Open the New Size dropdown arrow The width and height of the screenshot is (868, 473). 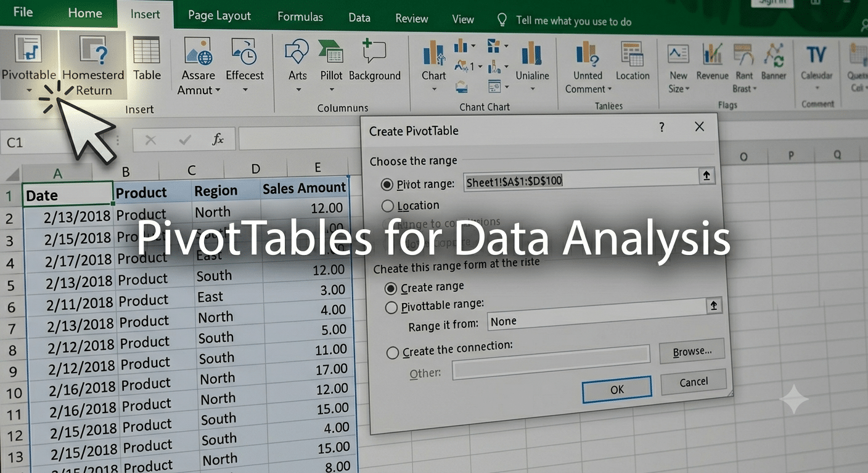pos(687,90)
